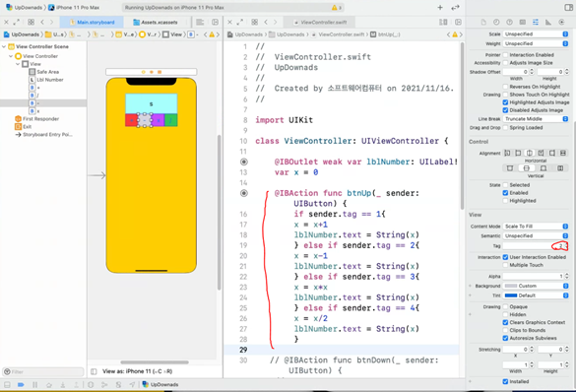Open the History inspector clock icon
Screen dimensions: 576x392
click(496, 23)
